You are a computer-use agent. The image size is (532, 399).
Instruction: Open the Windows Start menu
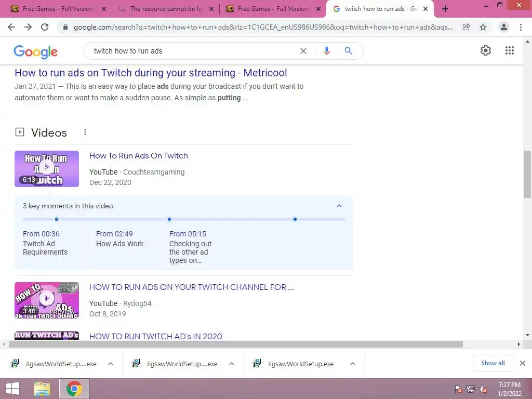[12, 389]
